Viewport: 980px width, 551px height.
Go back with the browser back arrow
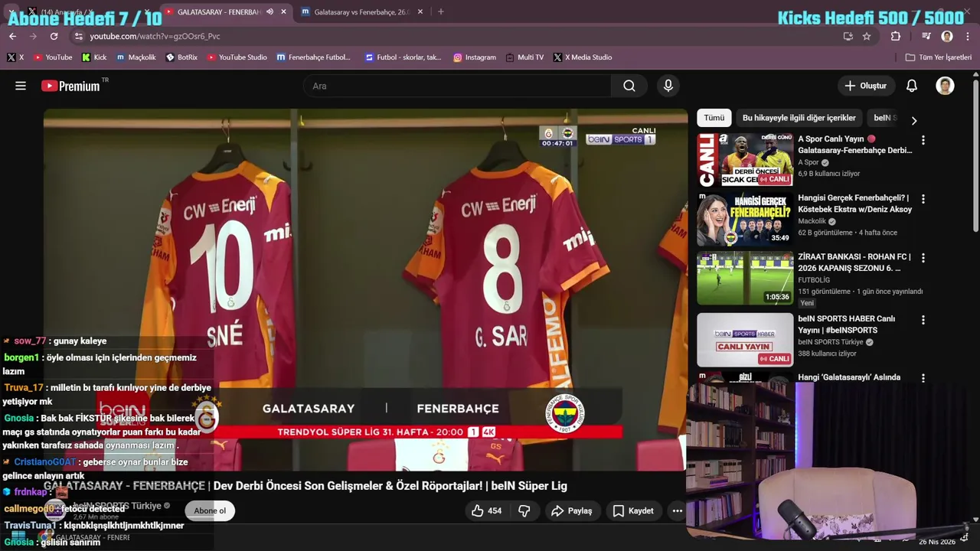[x=12, y=36]
